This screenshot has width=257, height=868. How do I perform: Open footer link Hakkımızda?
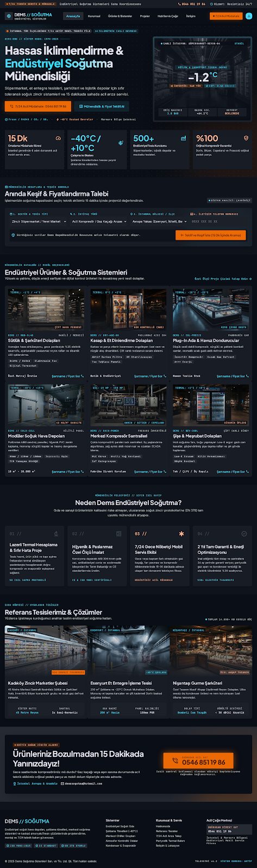(x=163, y=826)
